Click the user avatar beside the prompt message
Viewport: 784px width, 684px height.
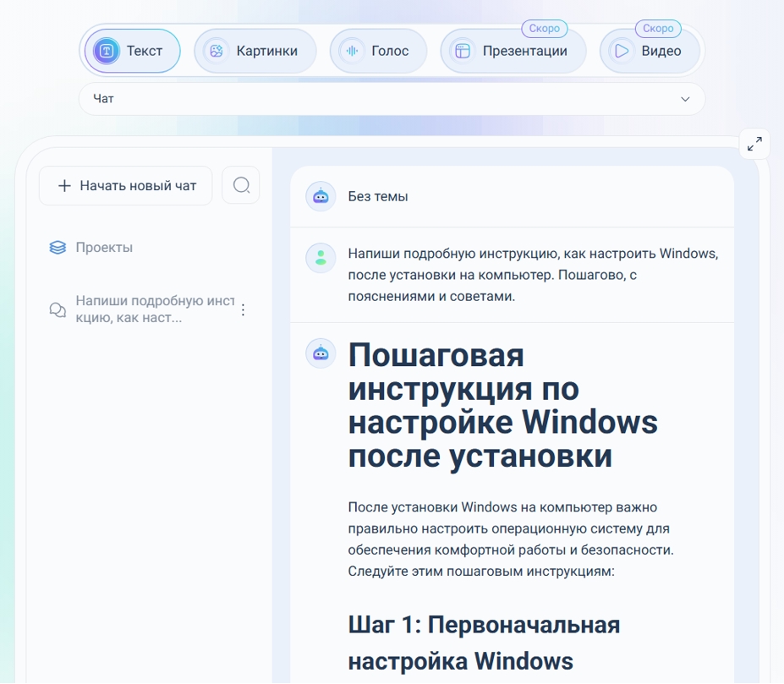point(321,258)
